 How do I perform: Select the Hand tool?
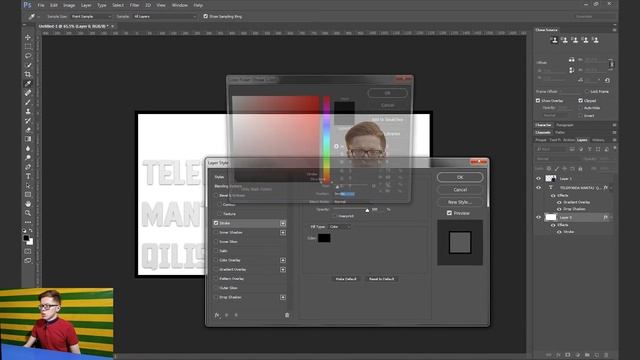coord(28,204)
